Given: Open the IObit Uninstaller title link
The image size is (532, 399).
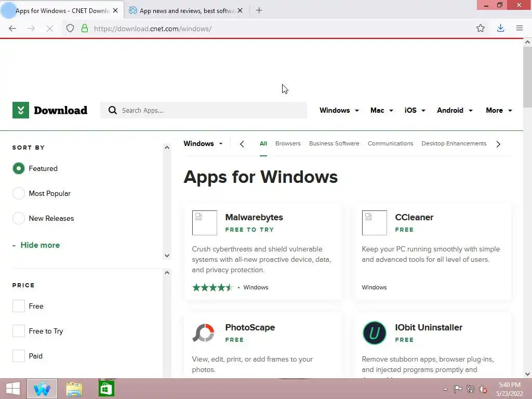Looking at the screenshot, I should tap(429, 327).
